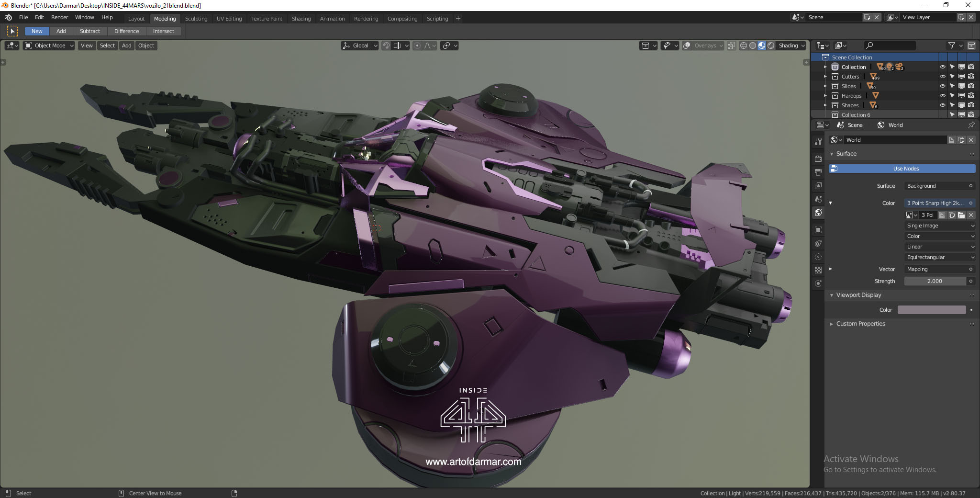Open the Object properties tab
The image size is (980, 498).
coord(818,230)
